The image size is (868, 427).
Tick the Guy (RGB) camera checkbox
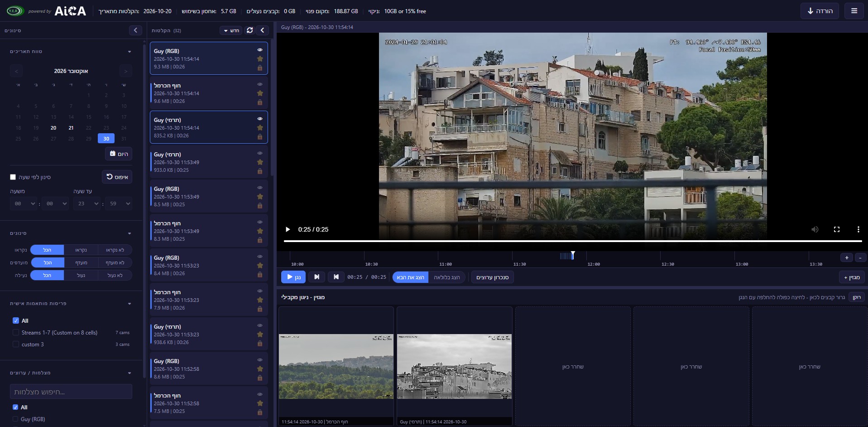coord(16,419)
